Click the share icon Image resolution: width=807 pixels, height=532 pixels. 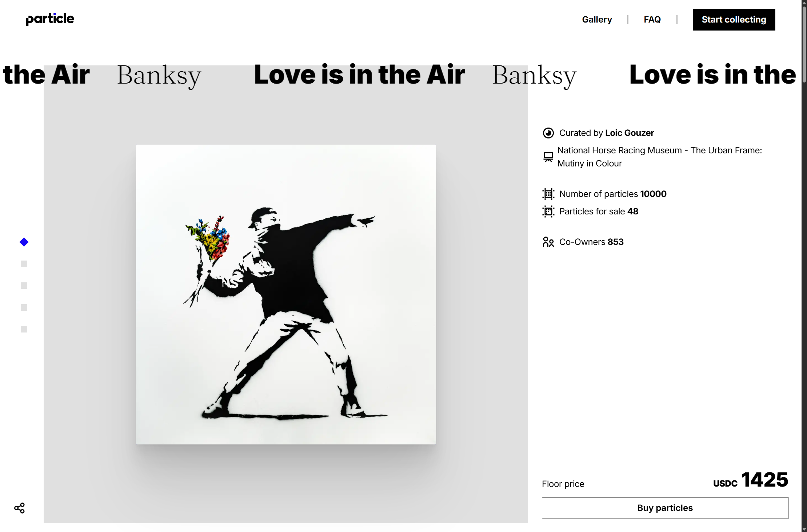click(19, 508)
